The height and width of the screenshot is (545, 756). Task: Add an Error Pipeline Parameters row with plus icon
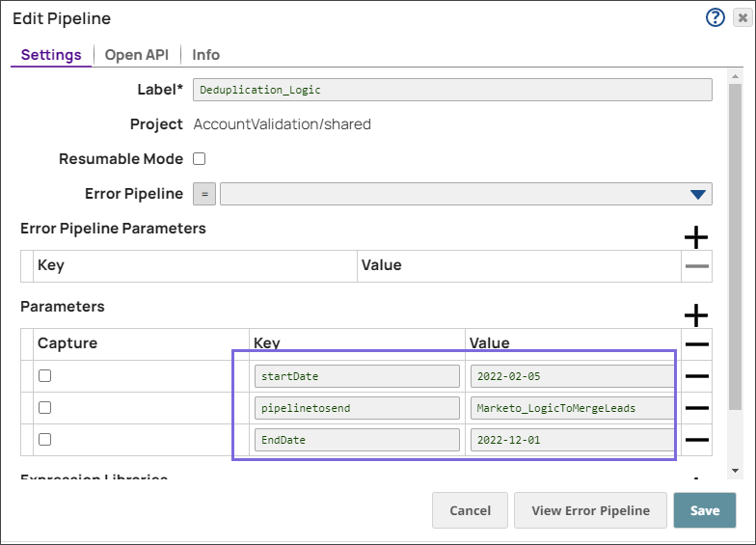point(696,237)
